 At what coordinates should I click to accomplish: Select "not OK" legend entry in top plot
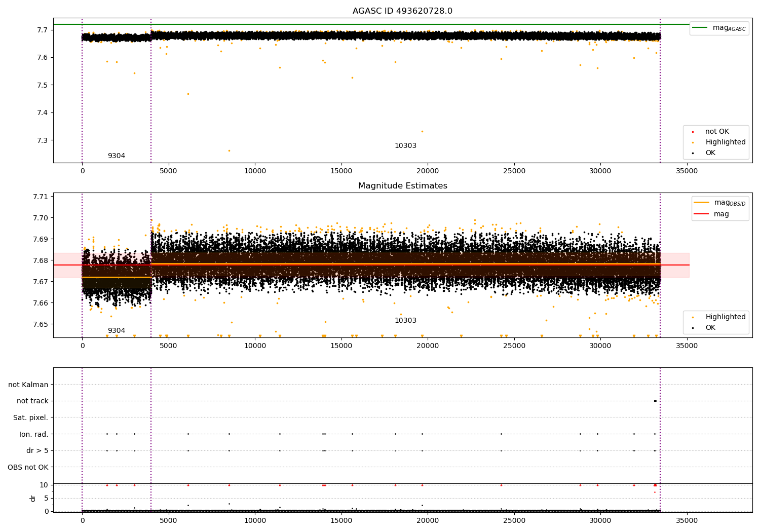717,132
